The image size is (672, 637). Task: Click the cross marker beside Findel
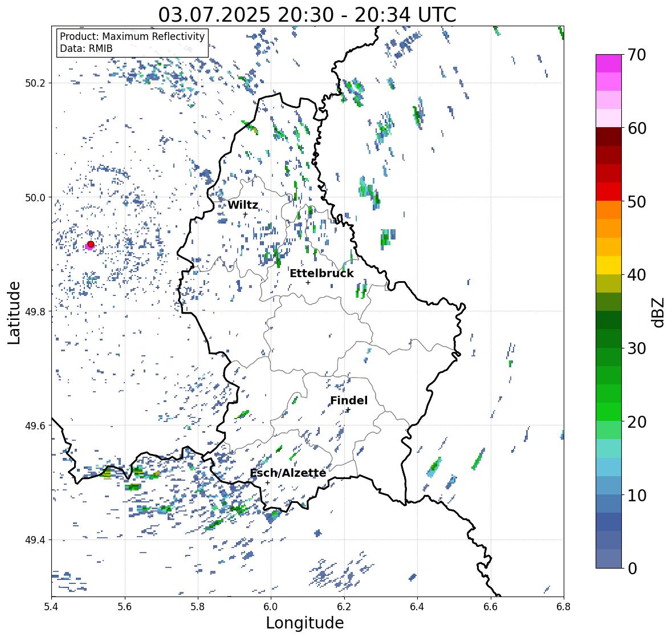point(348,410)
